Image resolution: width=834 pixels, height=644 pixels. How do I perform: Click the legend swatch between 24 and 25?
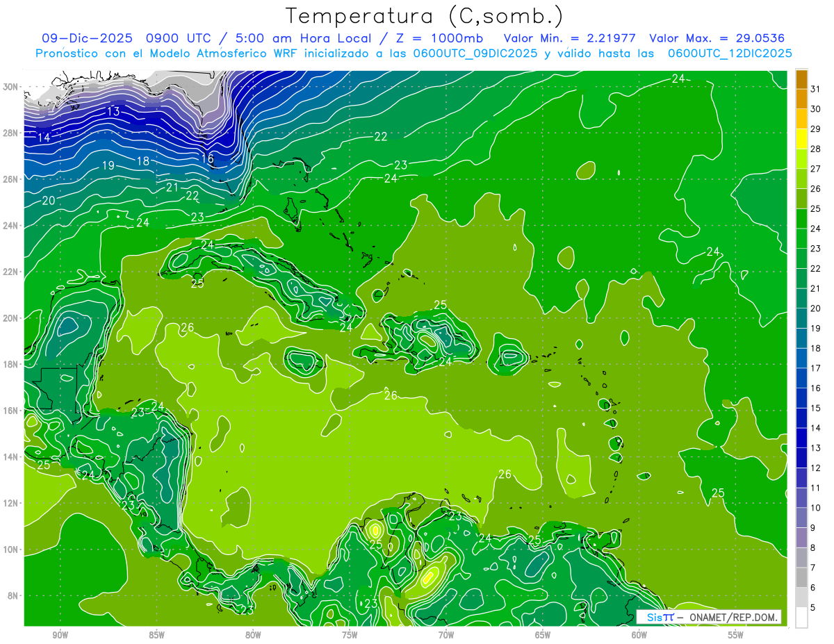(801, 219)
